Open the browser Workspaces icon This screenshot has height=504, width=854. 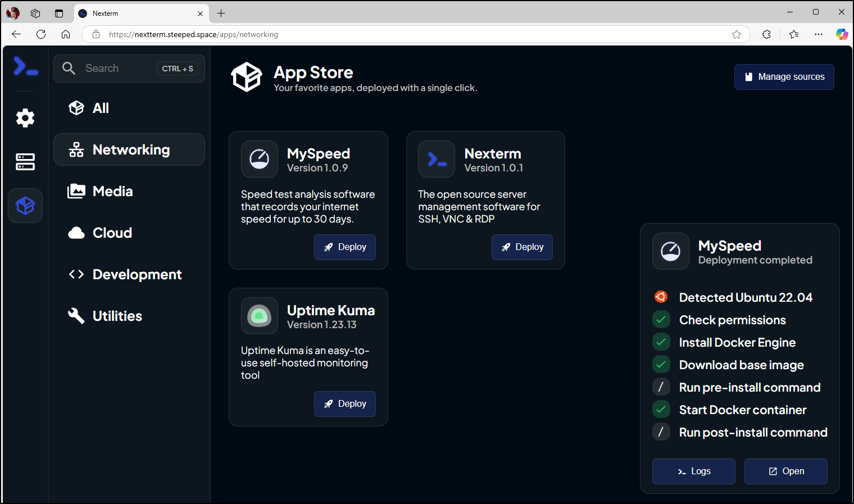[35, 13]
